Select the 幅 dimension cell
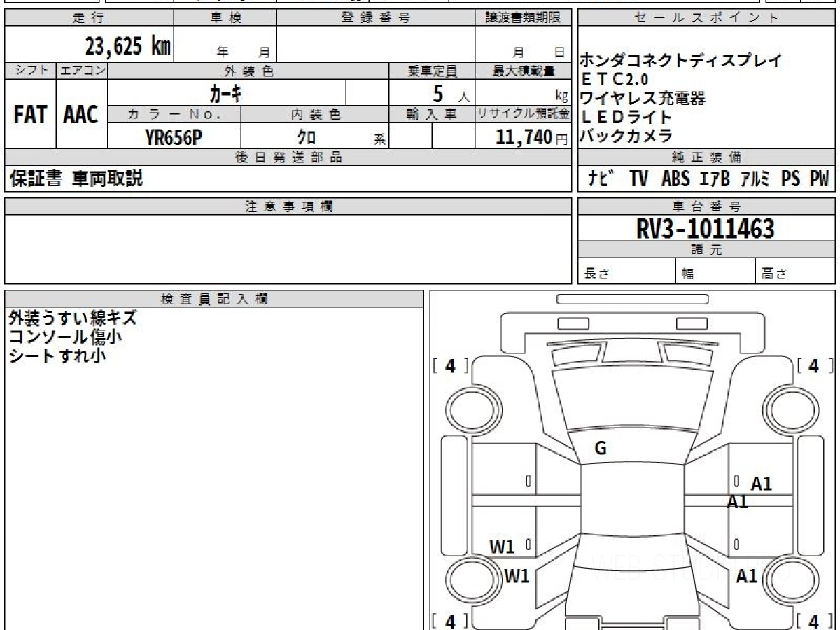The width and height of the screenshot is (840, 630). (715, 272)
